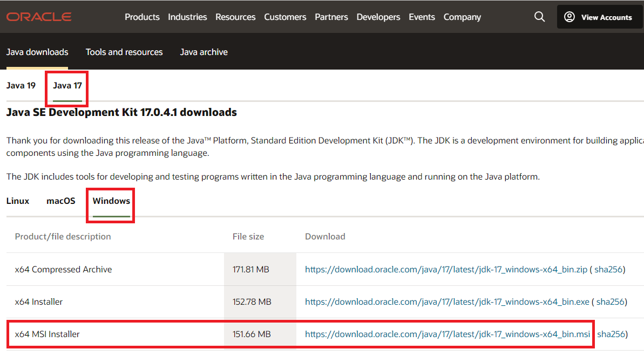Select the Java 17 tab
This screenshot has width=644, height=356.
tap(67, 85)
